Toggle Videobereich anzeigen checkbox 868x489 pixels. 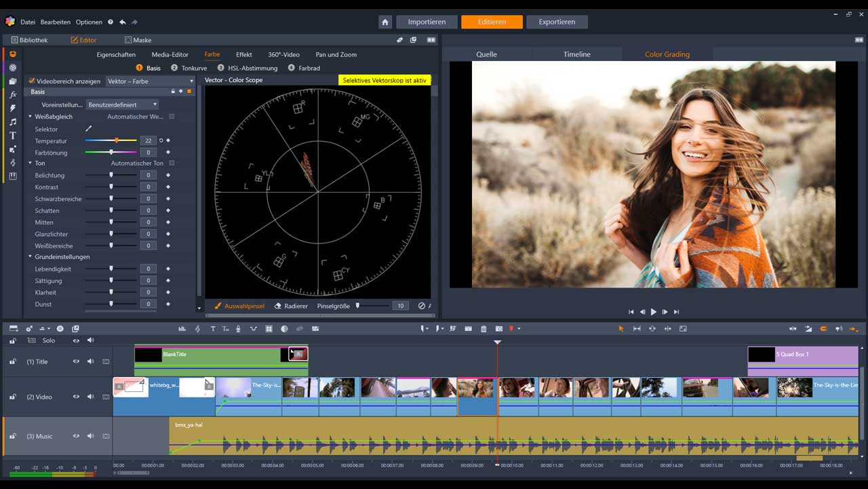32,81
